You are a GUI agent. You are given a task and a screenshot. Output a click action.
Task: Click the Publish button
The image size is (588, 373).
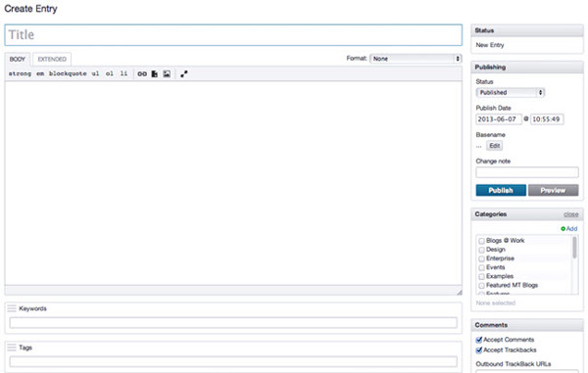tap(501, 190)
